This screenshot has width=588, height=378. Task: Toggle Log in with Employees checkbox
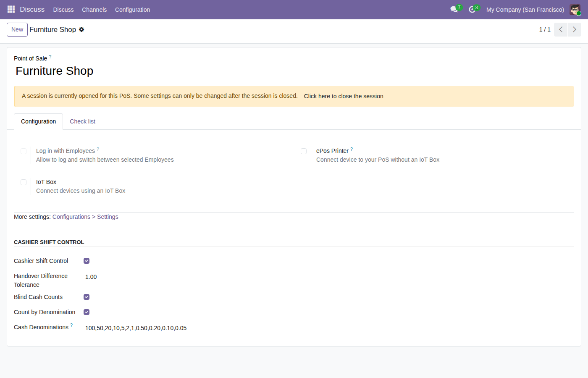click(24, 151)
